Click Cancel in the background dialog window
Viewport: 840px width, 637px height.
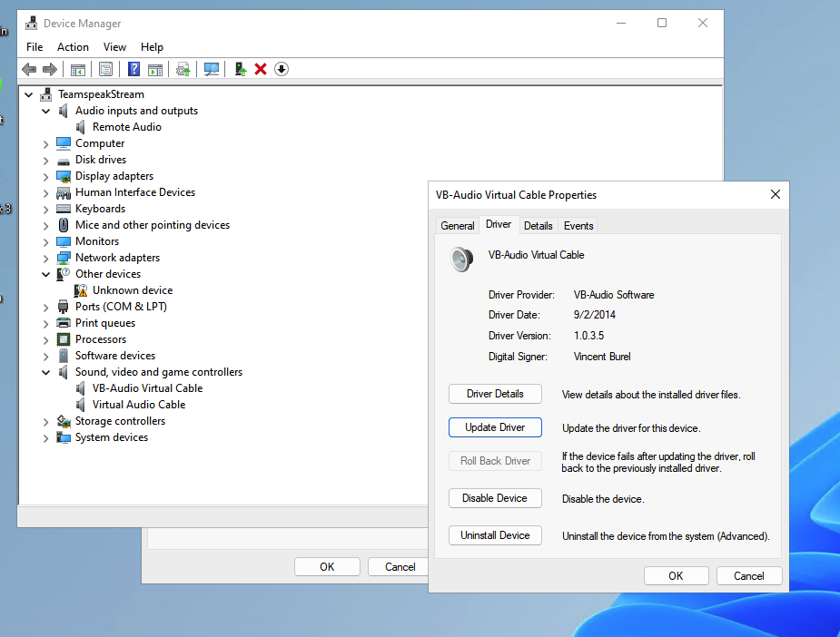pyautogui.click(x=400, y=567)
